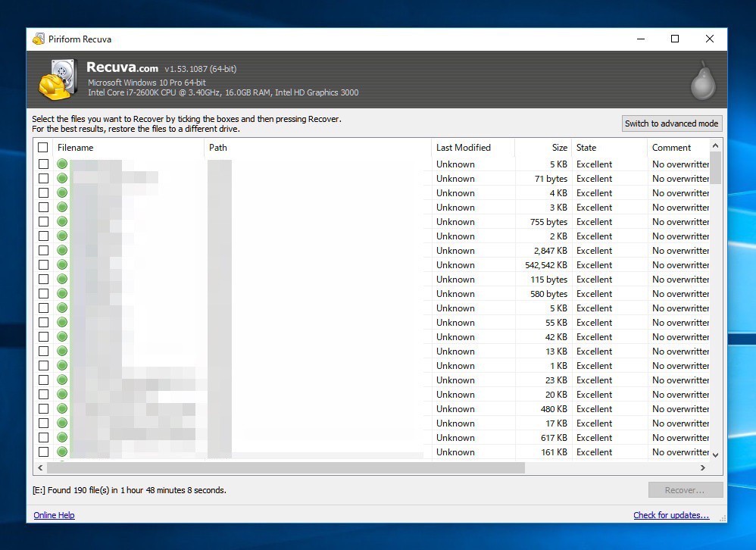756x550 pixels.
Task: Click green status icon of 115 bytes row
Action: (x=61, y=279)
